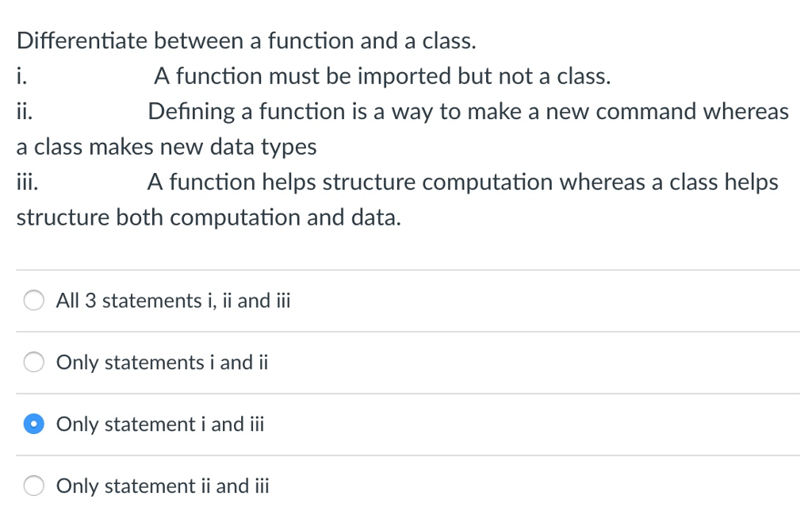This screenshot has width=812, height=515.
Task: Click the selected "Only statement i and iii" radio circle
Action: point(34,425)
